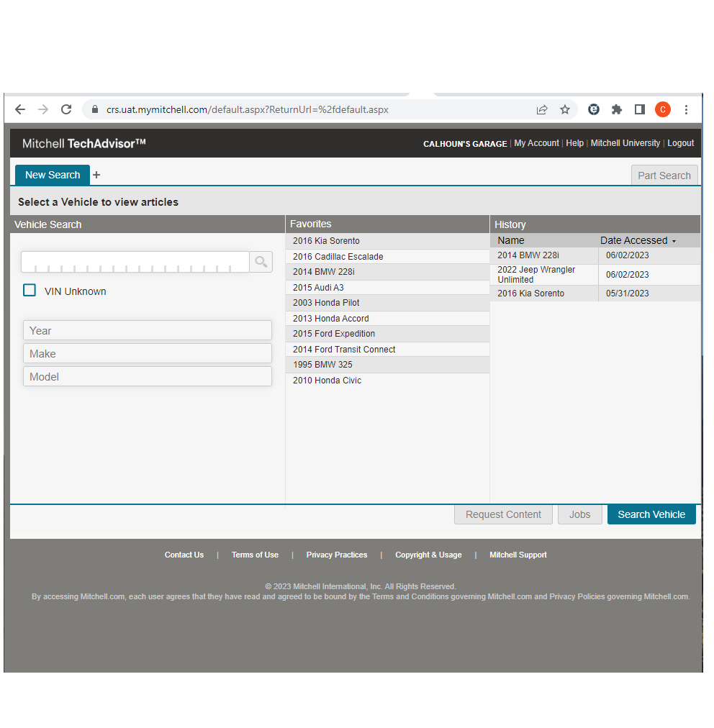Share this page via the share icon

point(542,109)
